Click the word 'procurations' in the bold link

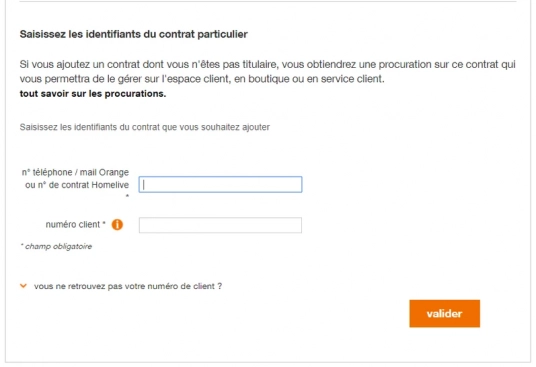(x=135, y=94)
